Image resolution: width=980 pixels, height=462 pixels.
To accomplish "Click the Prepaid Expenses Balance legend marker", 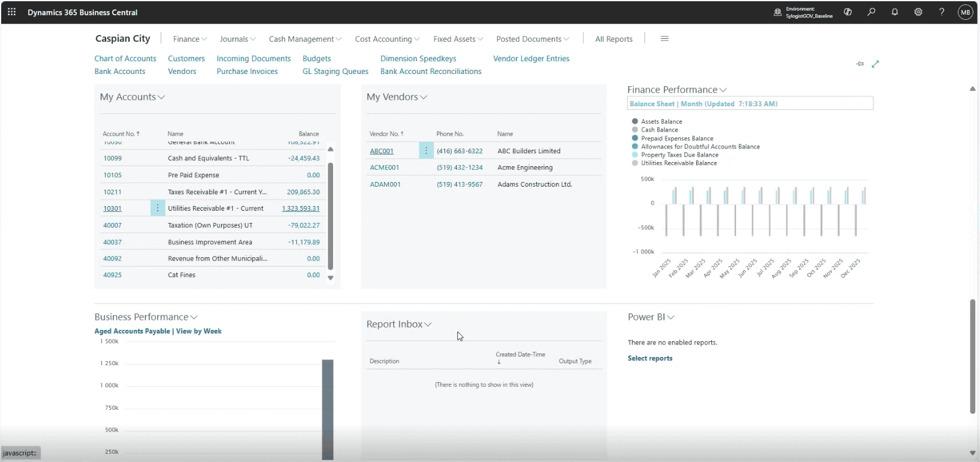I will (x=635, y=139).
